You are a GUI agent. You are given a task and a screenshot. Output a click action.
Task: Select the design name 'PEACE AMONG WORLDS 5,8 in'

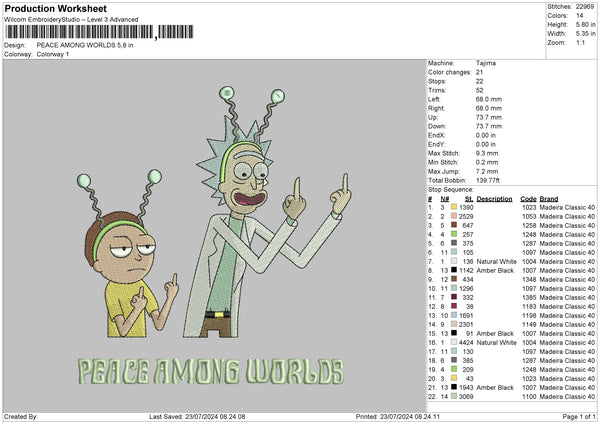tap(85, 45)
